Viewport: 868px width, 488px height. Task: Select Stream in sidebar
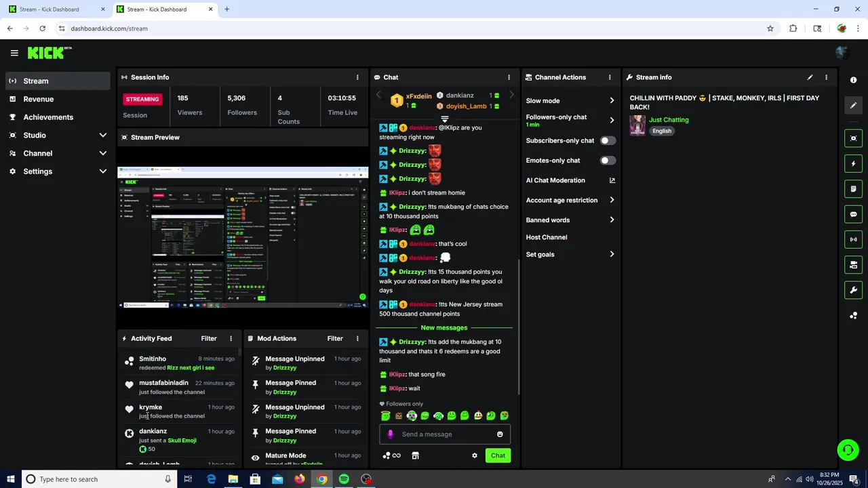tap(58, 81)
